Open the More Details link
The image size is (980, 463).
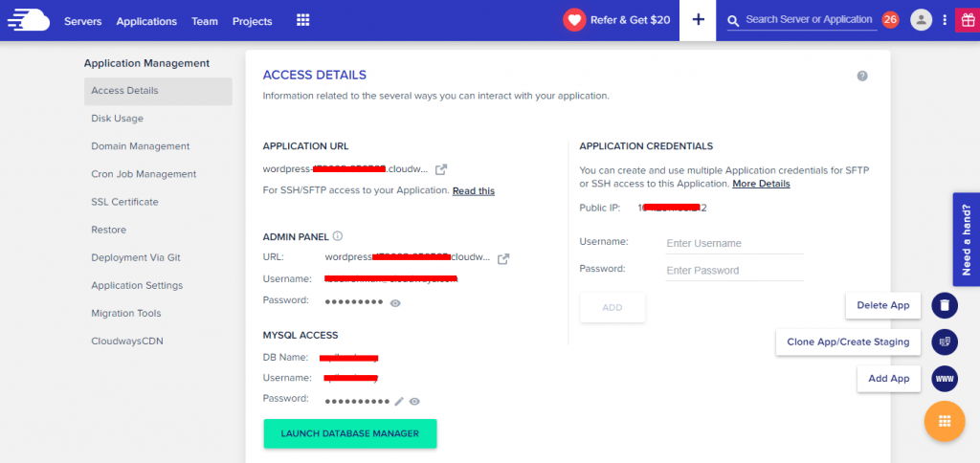pyautogui.click(x=761, y=184)
